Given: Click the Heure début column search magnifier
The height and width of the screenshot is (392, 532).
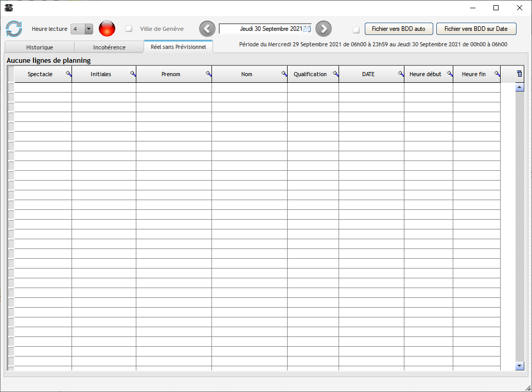Looking at the screenshot, I should tap(450, 74).
